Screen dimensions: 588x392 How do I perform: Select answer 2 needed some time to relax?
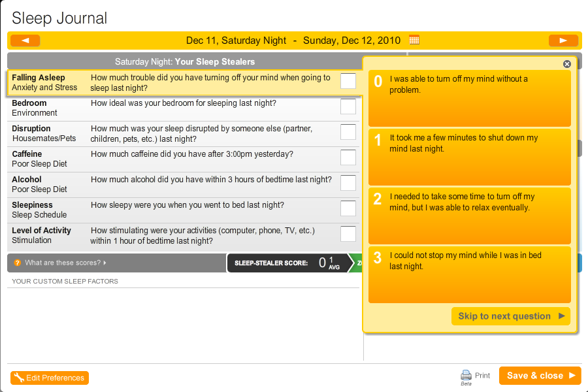[470, 216]
